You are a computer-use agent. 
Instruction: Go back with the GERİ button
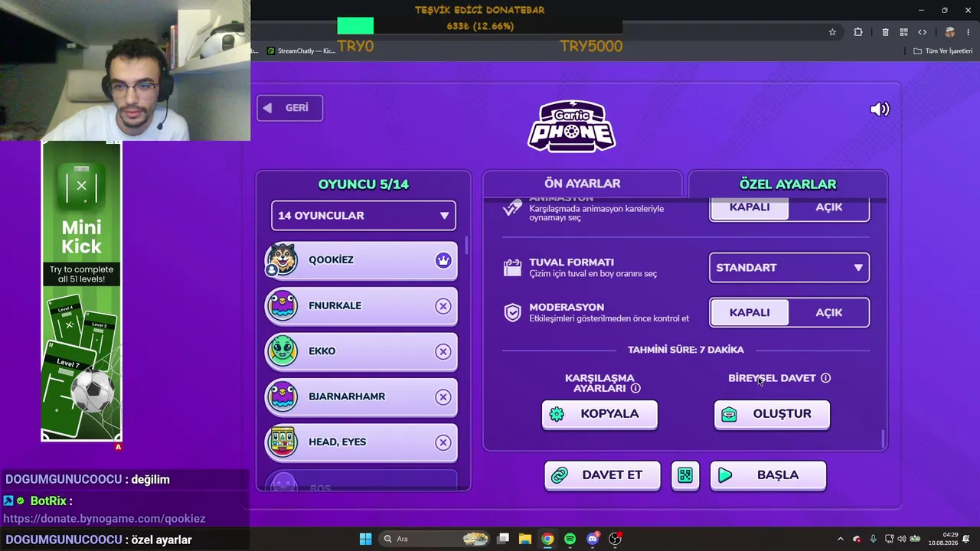(289, 108)
